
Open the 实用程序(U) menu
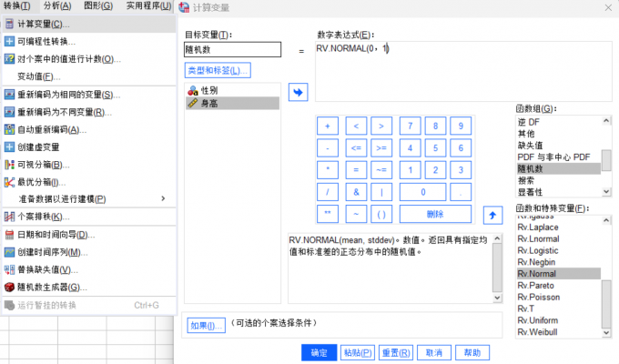pos(148,5)
